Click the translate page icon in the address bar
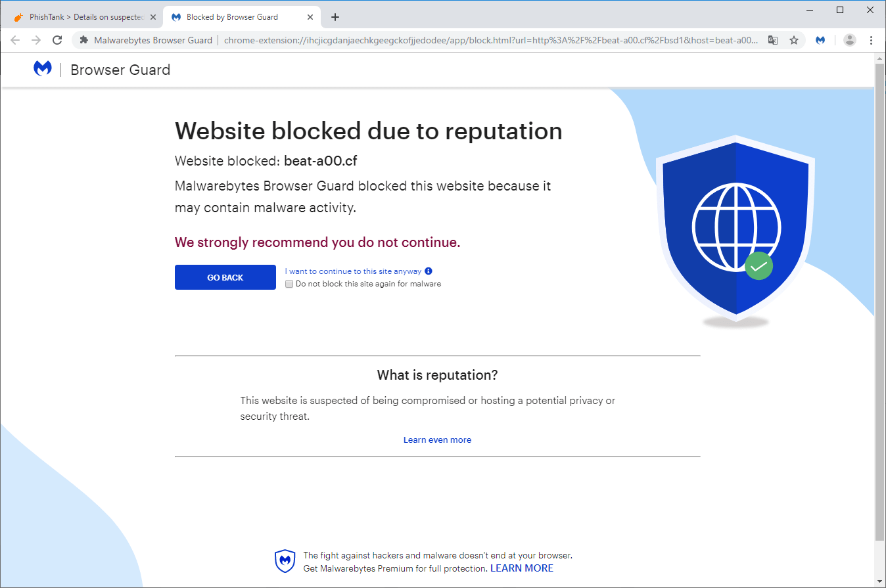Screen dimensions: 886x588 pyautogui.click(x=772, y=40)
